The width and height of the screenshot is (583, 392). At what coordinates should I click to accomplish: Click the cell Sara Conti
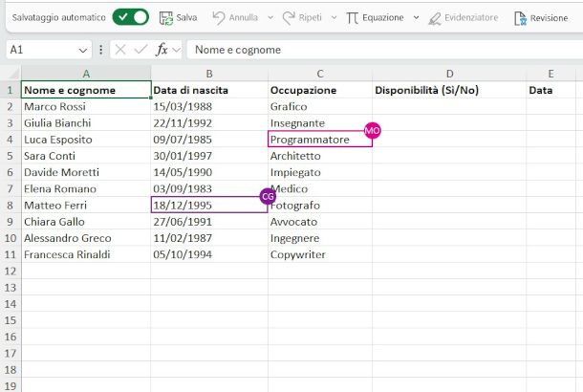(x=86, y=156)
